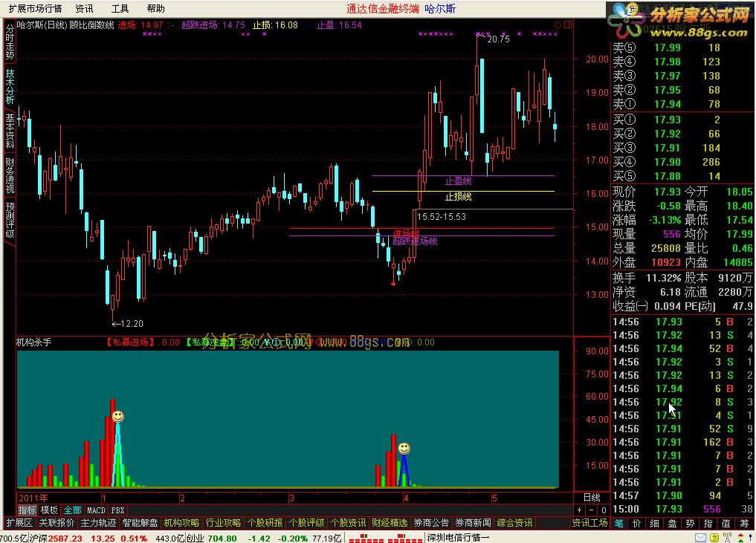Open the 券商新闻 tab

click(473, 523)
